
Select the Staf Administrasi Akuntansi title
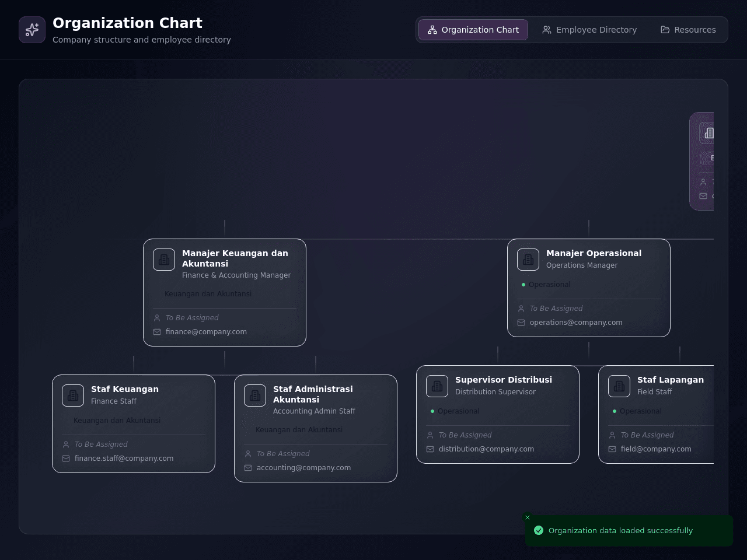tap(313, 394)
